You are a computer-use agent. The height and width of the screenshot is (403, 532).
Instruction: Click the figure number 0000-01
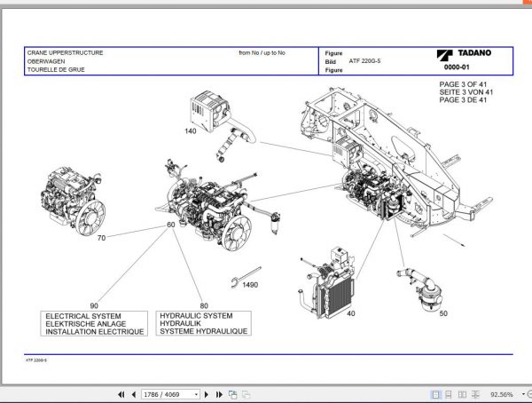[x=457, y=67]
